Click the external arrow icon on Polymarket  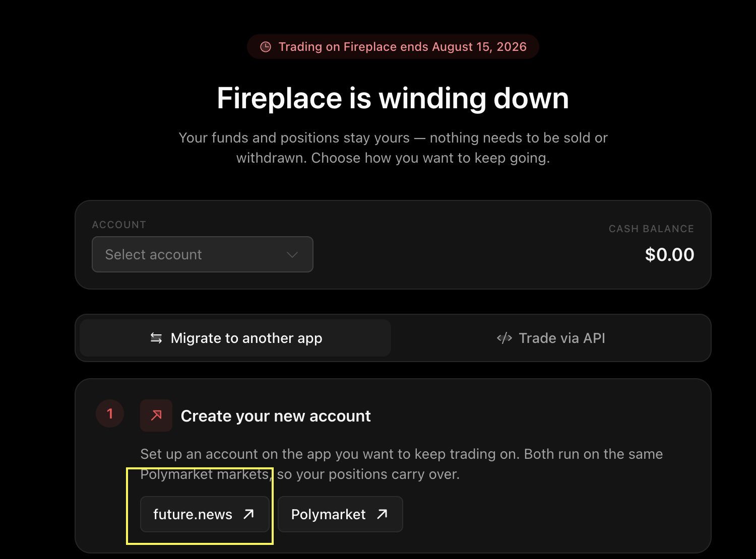[382, 514]
